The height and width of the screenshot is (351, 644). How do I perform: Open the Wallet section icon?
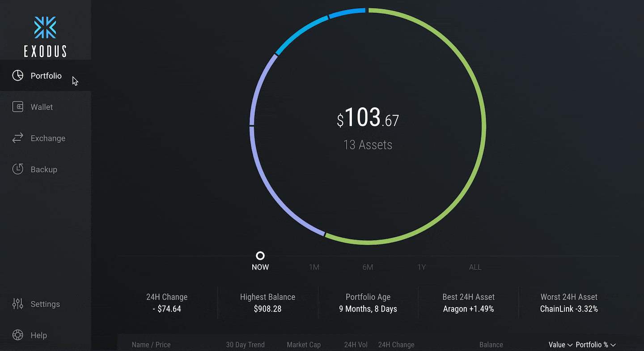pos(17,107)
